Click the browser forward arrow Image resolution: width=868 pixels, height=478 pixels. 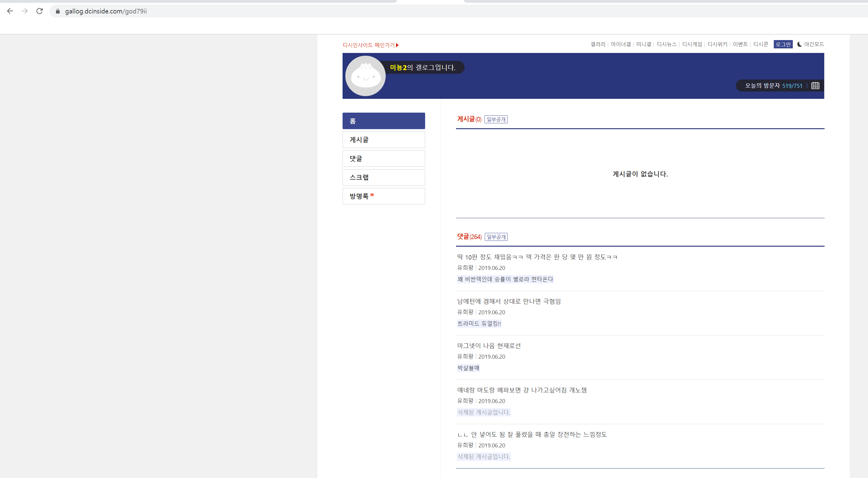pyautogui.click(x=24, y=11)
